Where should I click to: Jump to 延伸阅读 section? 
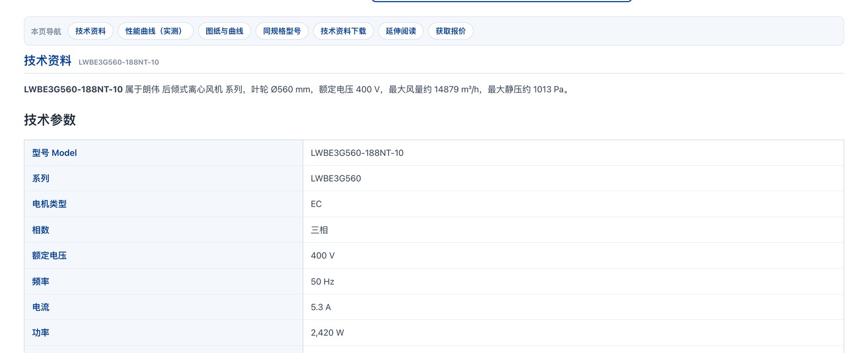pos(401,31)
